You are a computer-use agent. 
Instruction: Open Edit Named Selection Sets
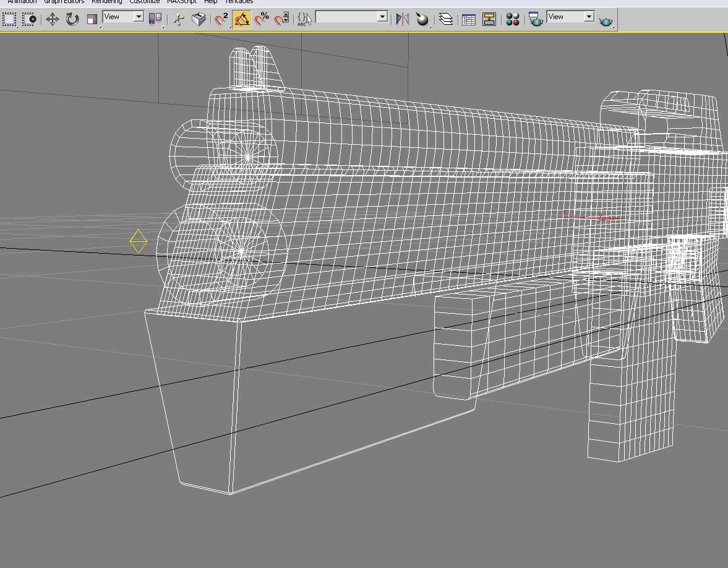click(x=304, y=20)
